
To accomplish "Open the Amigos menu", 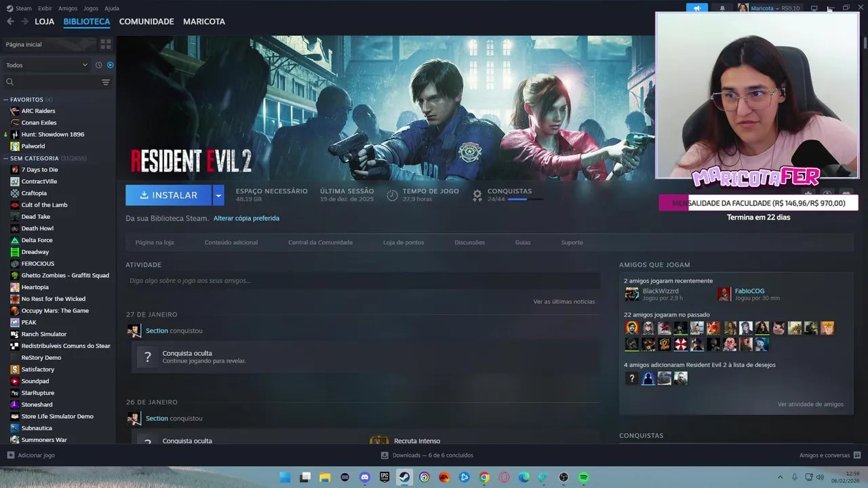I will (x=68, y=8).
